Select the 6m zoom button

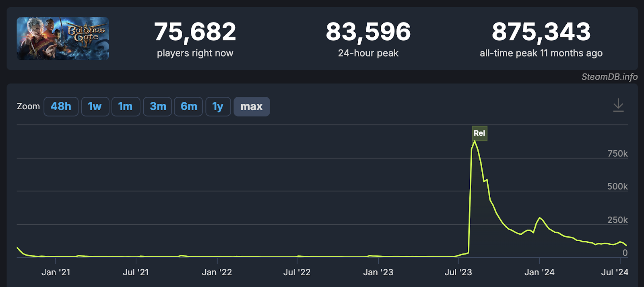(189, 107)
